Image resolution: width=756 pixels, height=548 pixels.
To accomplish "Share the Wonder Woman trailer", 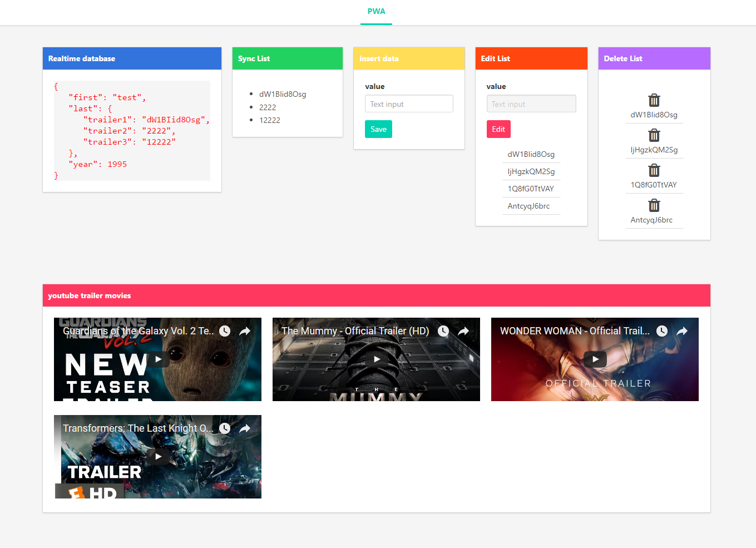I will click(x=682, y=331).
